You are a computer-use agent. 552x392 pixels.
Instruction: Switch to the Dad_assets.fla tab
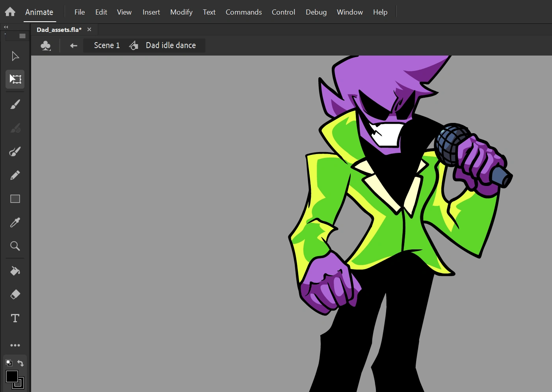[58, 30]
